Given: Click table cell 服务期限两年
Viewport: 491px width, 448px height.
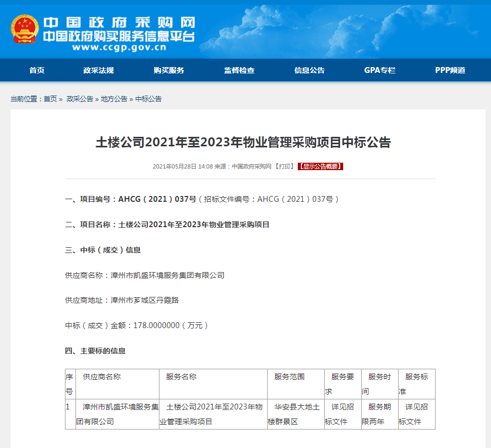Looking at the screenshot, I should pos(380,414).
